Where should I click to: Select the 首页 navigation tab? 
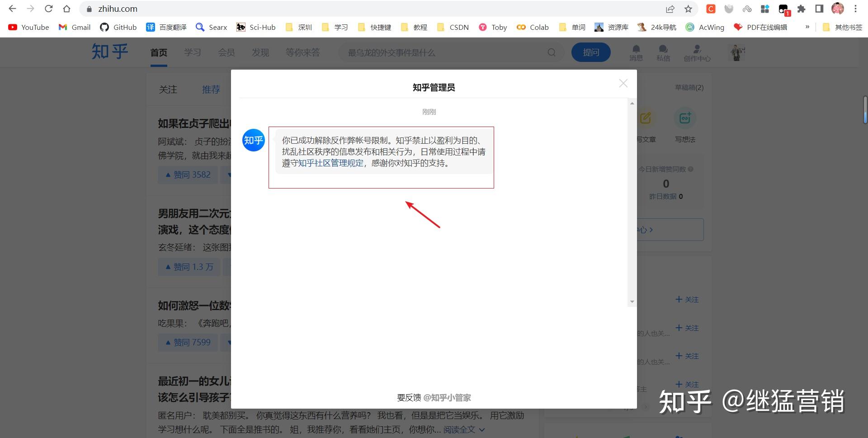pyautogui.click(x=159, y=52)
